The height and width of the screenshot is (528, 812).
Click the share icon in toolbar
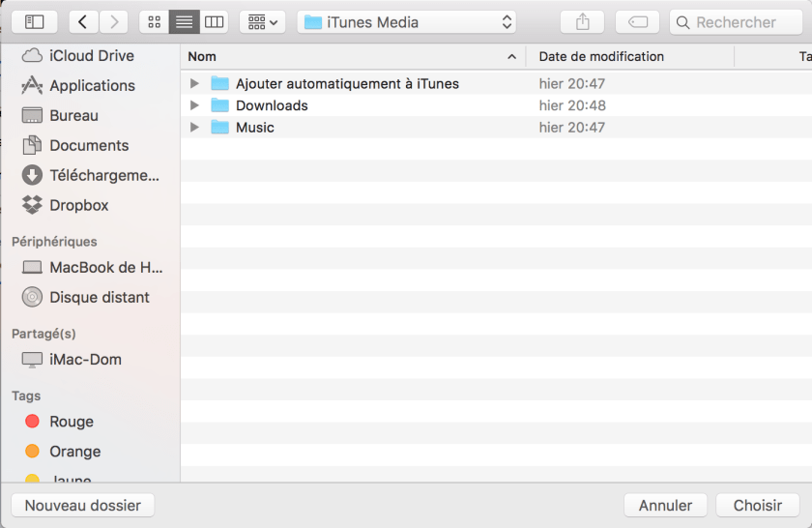(582, 21)
